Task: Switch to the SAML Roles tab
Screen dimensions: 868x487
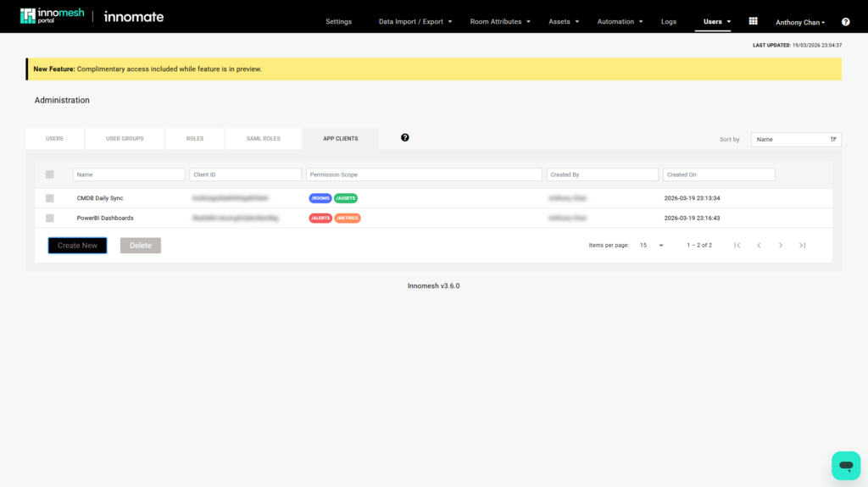Action: (264, 139)
